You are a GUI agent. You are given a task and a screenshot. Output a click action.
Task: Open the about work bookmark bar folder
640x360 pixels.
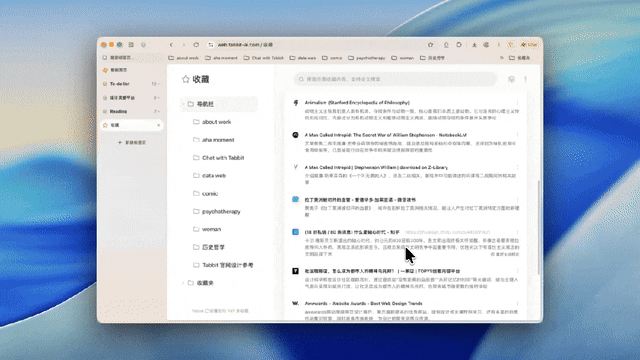point(184,58)
